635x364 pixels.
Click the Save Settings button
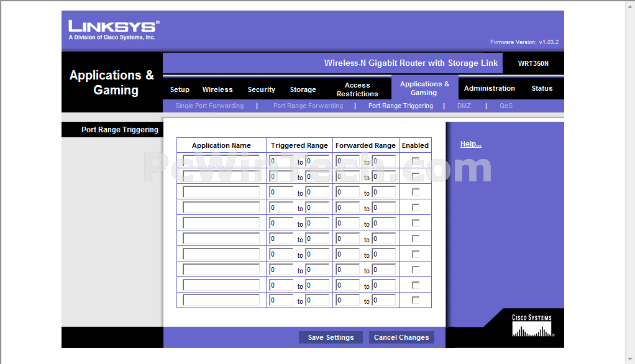click(x=331, y=337)
